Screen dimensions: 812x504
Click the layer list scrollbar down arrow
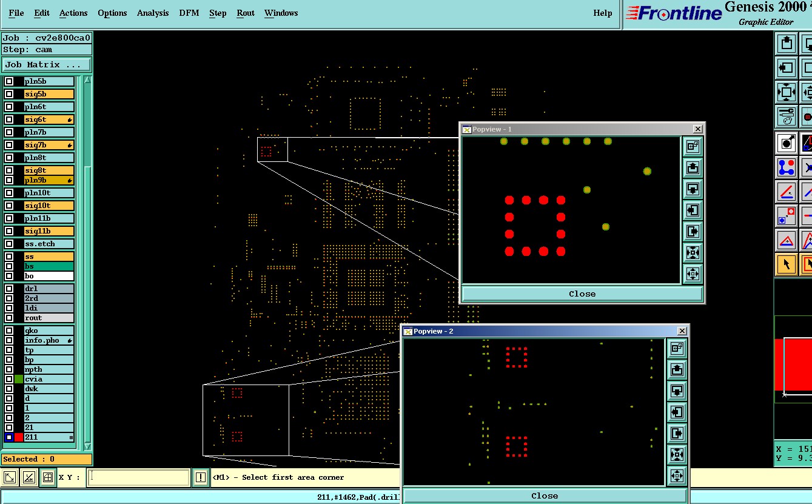tap(87, 446)
